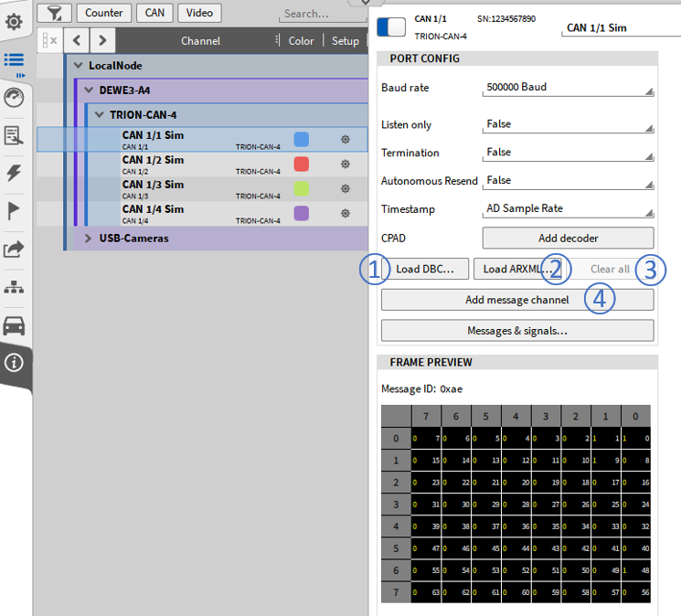Screen dimensions: 681x616
Task: Open the setup gear for CAN 1/2 Sim
Action: (x=346, y=165)
